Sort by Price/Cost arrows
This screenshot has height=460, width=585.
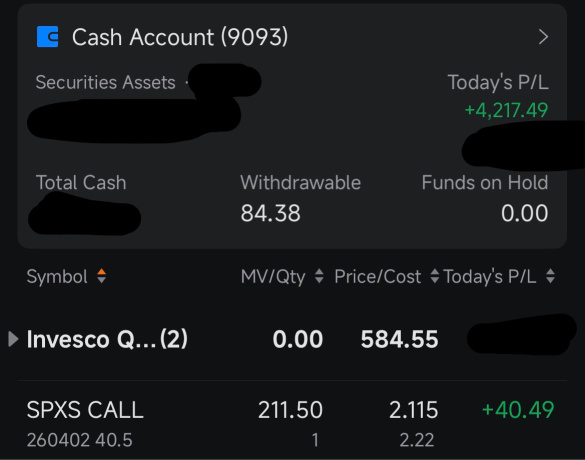point(434,276)
